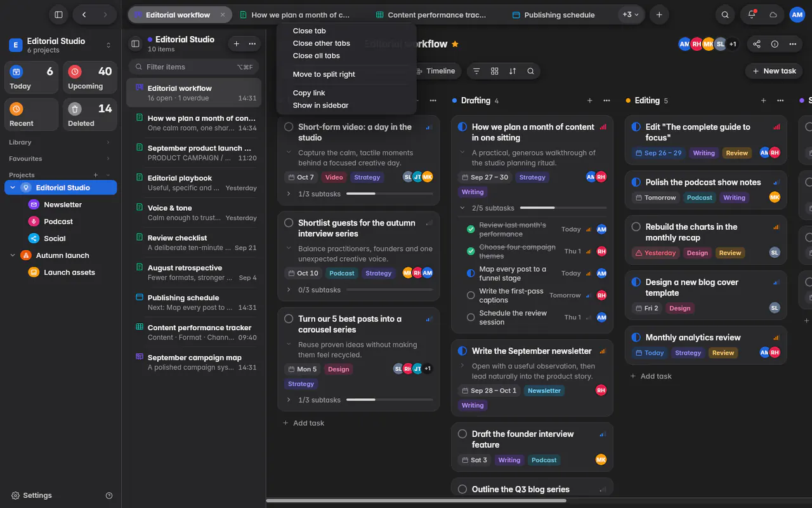Click subtask progress bar on Turn our 5 best posts card
Screen dimensions: 812x508
click(390, 400)
